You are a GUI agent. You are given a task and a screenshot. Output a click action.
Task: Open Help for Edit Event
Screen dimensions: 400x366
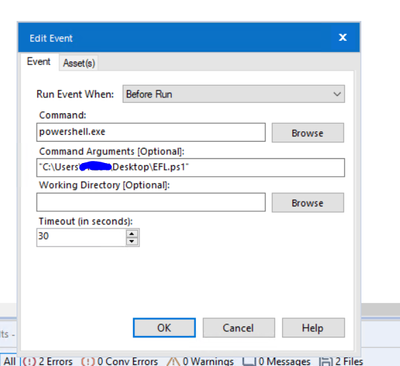click(313, 328)
